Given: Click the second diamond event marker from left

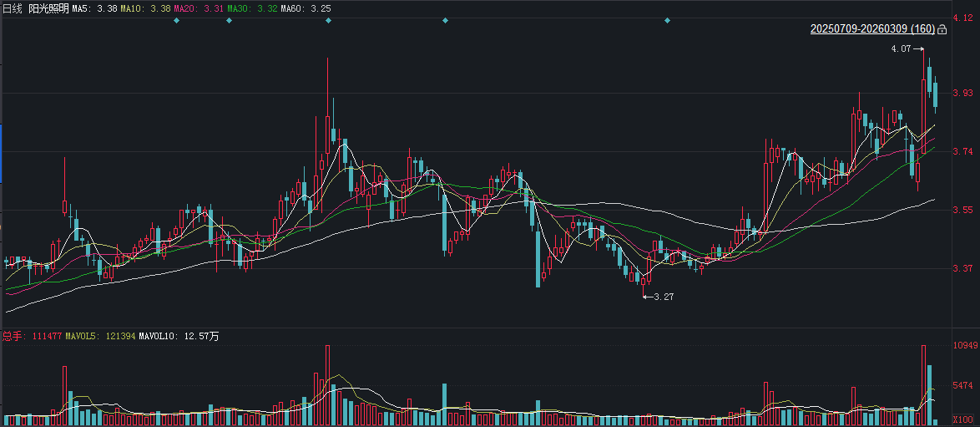Looking at the screenshot, I should tap(229, 20).
